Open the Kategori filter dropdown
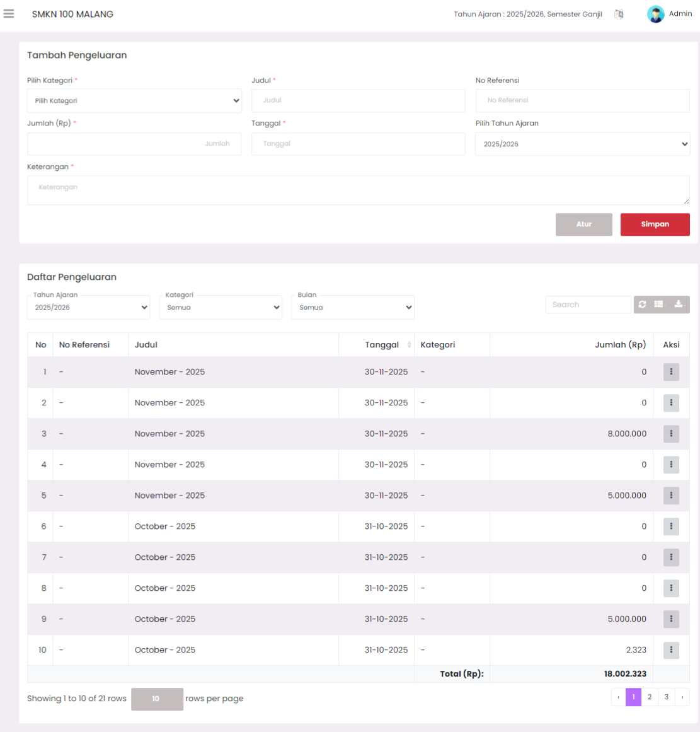700x732 pixels. click(221, 308)
